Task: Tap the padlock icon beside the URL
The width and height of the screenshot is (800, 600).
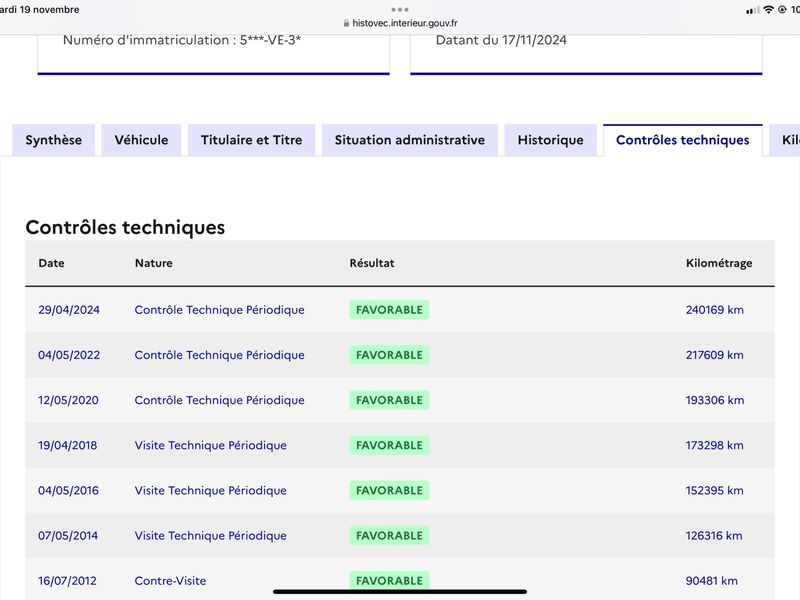Action: tap(346, 23)
